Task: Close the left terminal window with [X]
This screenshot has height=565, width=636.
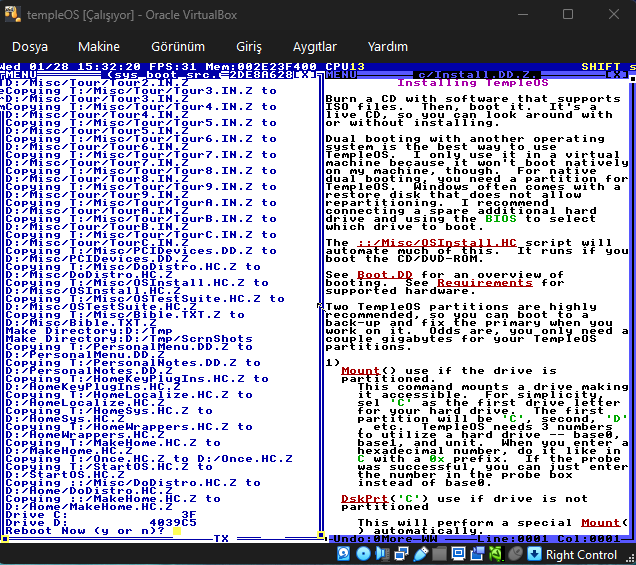Action: [x=305, y=75]
